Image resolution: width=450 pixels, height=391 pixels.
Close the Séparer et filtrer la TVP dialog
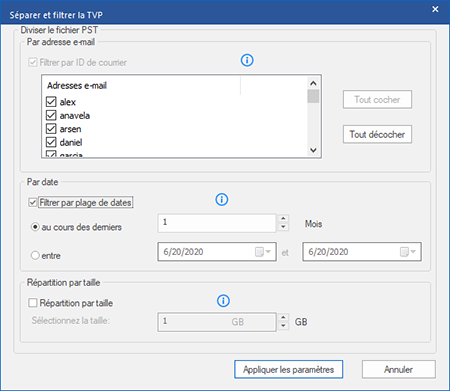click(x=435, y=9)
